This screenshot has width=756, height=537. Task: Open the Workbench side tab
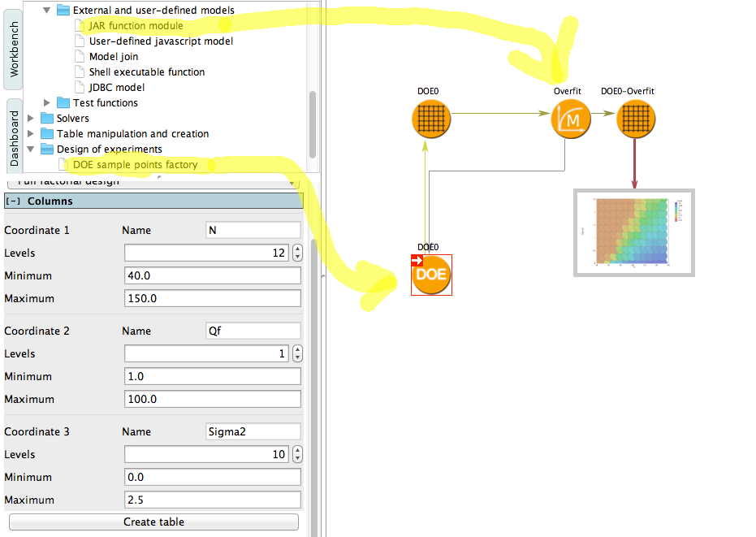coord(14,50)
